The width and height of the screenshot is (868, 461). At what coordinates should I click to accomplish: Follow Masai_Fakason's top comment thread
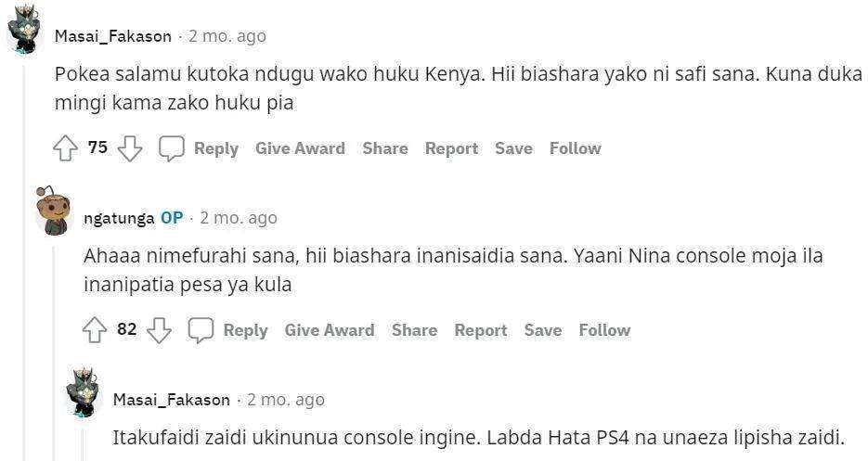click(x=575, y=148)
